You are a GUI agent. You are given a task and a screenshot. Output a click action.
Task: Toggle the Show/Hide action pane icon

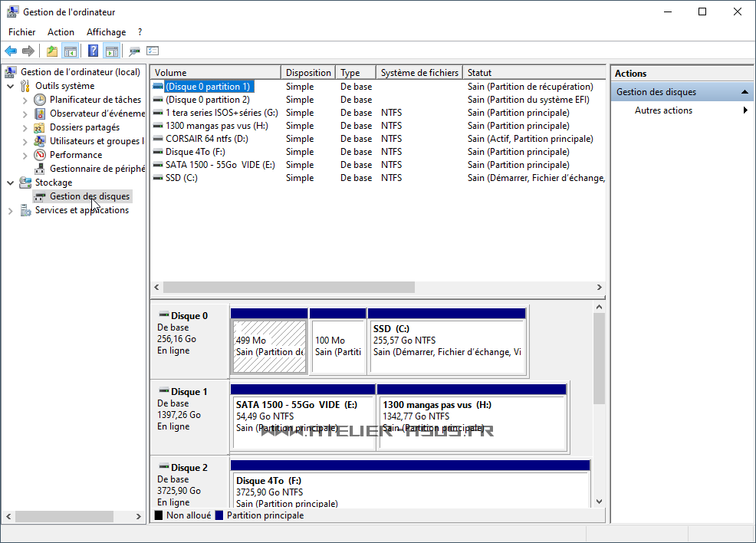pyautogui.click(x=112, y=51)
